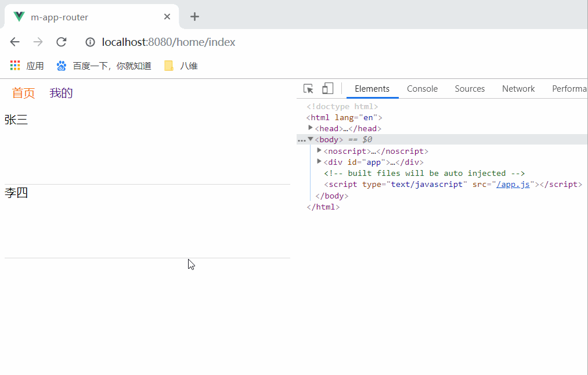Select the doctype html line
Viewport: 588px width, 375px height.
(342, 106)
